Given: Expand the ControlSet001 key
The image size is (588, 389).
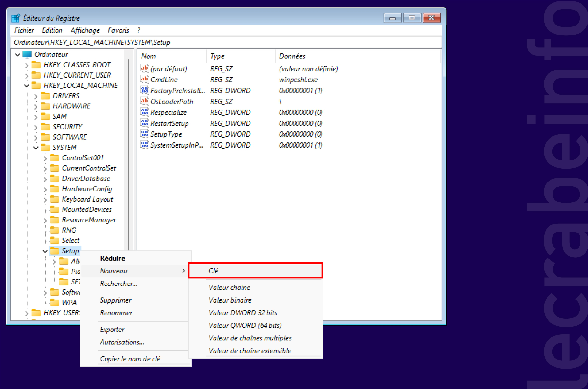Looking at the screenshot, I should tap(45, 158).
